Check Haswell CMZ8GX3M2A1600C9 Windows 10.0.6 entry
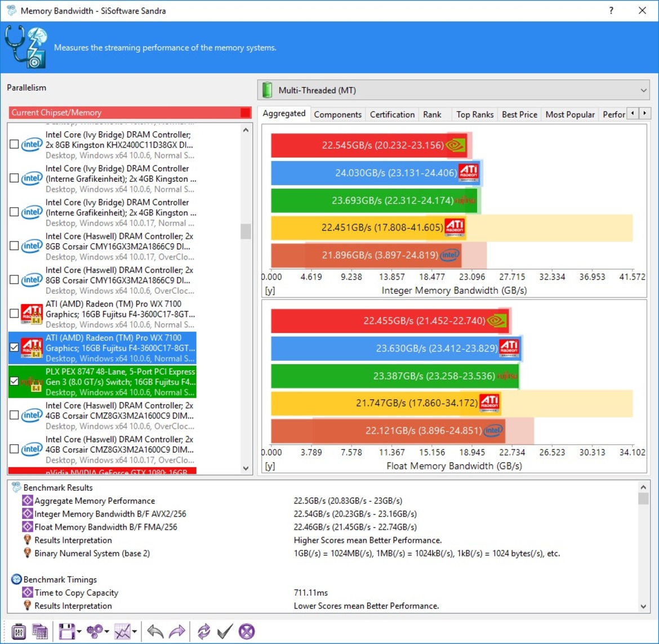The height and width of the screenshot is (644, 659). (14, 415)
